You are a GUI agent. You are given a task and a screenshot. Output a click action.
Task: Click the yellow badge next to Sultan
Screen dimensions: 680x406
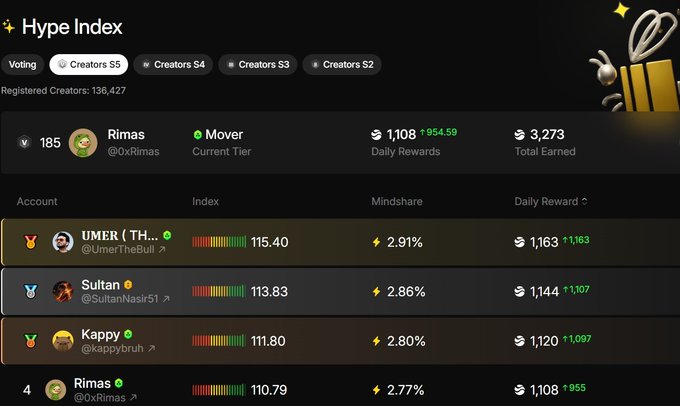(x=128, y=285)
